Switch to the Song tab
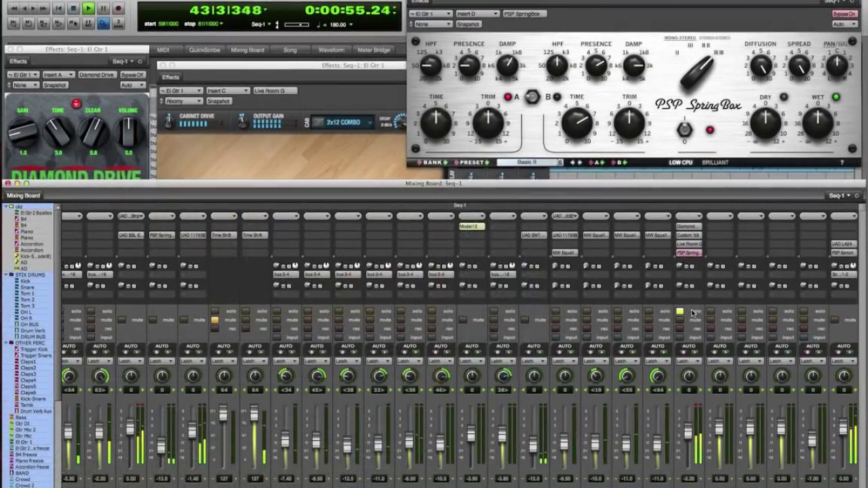 coord(290,50)
